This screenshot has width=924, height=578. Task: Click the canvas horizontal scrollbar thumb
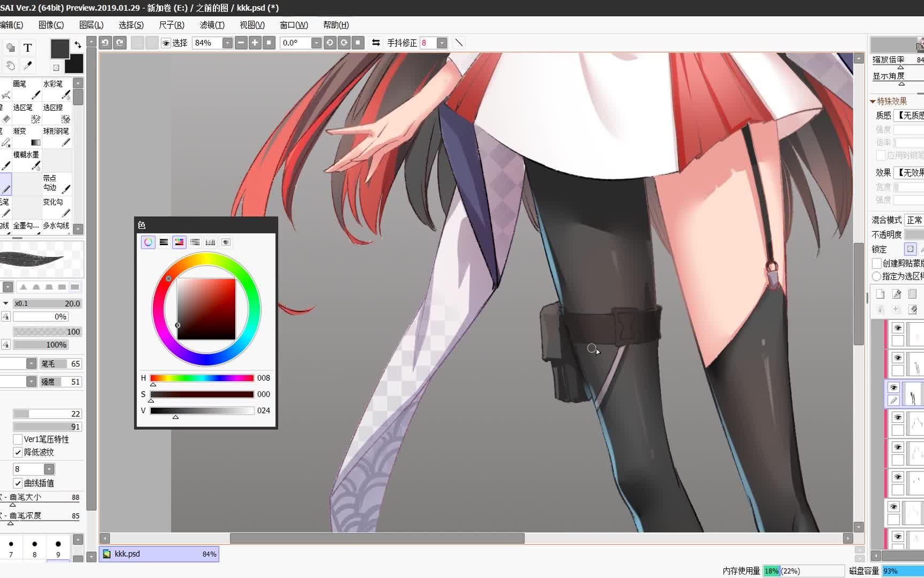(x=377, y=538)
